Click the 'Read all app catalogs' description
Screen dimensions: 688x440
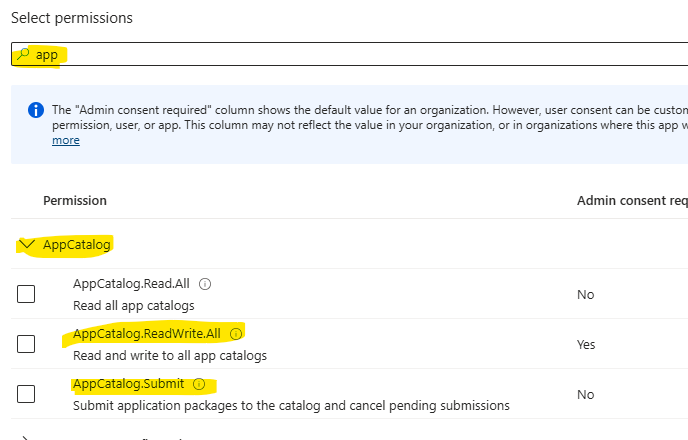pyautogui.click(x=133, y=305)
